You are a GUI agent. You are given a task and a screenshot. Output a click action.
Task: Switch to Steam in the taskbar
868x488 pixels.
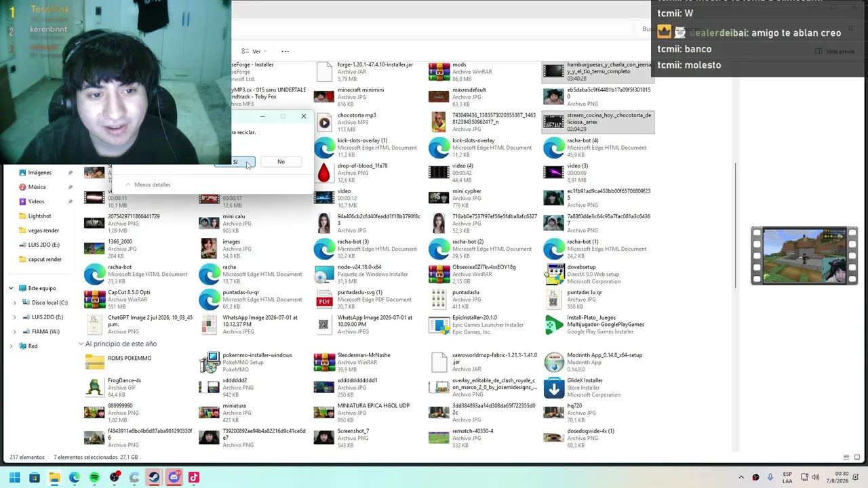[x=154, y=477]
